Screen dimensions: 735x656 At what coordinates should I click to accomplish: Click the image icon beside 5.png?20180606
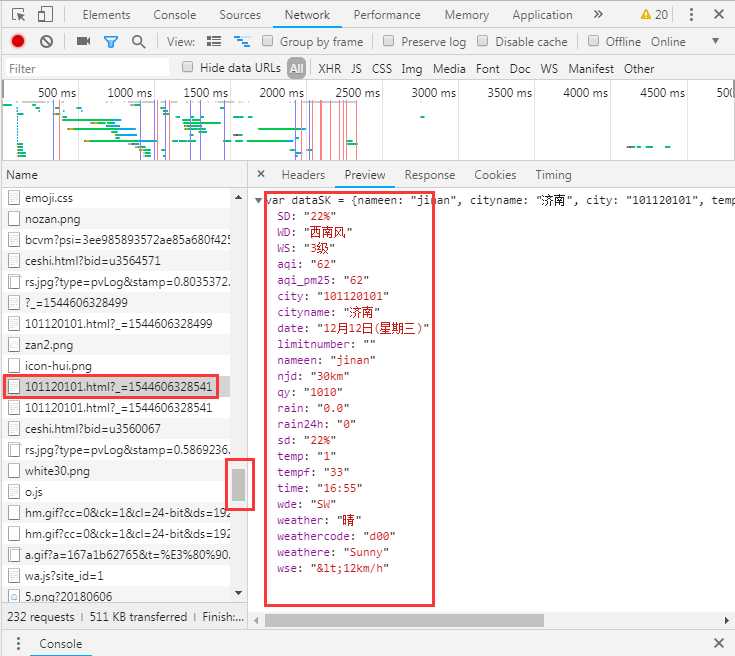pyautogui.click(x=14, y=596)
